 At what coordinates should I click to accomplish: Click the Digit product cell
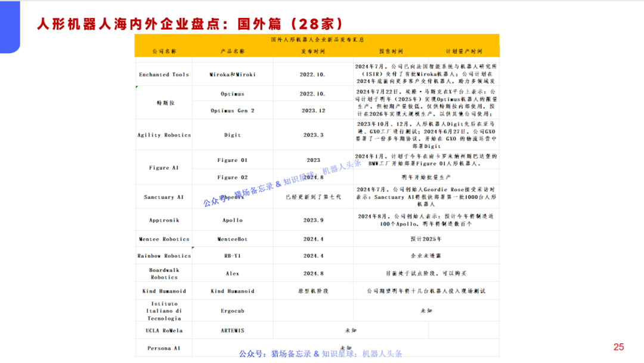[233, 135]
